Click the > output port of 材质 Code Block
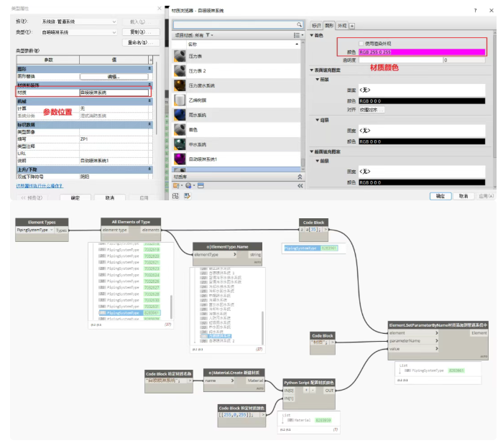Image resolution: width=498 pixels, height=448 pixels. [x=332, y=342]
